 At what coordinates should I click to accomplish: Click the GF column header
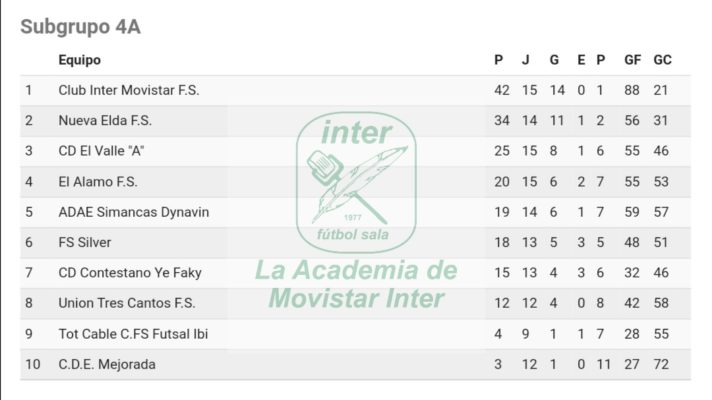[633, 60]
